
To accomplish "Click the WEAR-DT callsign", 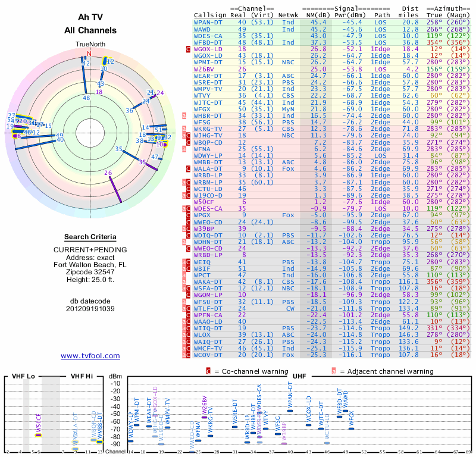I will pos(208,76).
